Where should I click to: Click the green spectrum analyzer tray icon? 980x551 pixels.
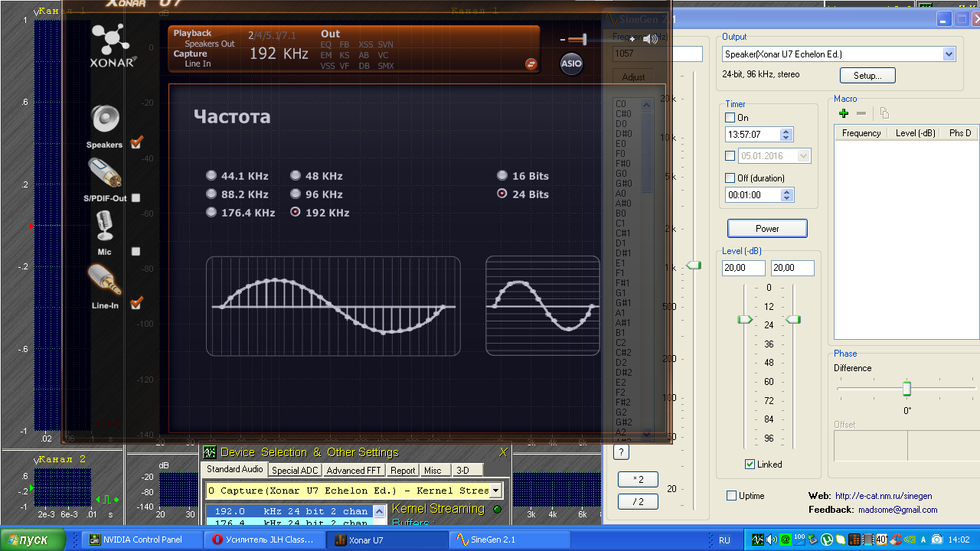(x=756, y=540)
